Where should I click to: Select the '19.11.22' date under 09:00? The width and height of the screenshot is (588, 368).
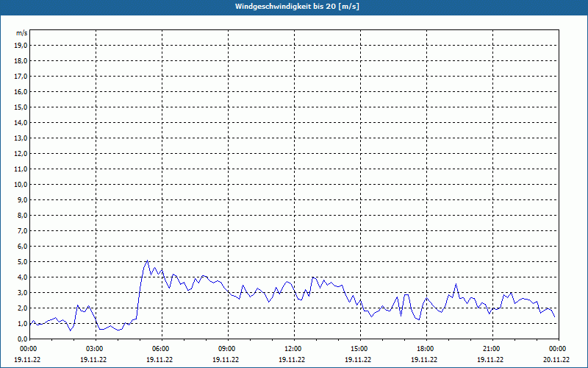[x=226, y=359]
